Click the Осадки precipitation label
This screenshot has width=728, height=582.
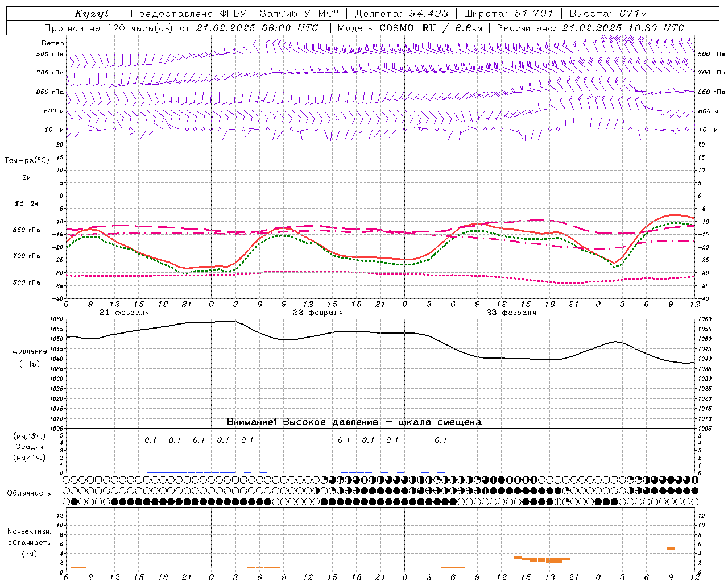tap(30, 447)
